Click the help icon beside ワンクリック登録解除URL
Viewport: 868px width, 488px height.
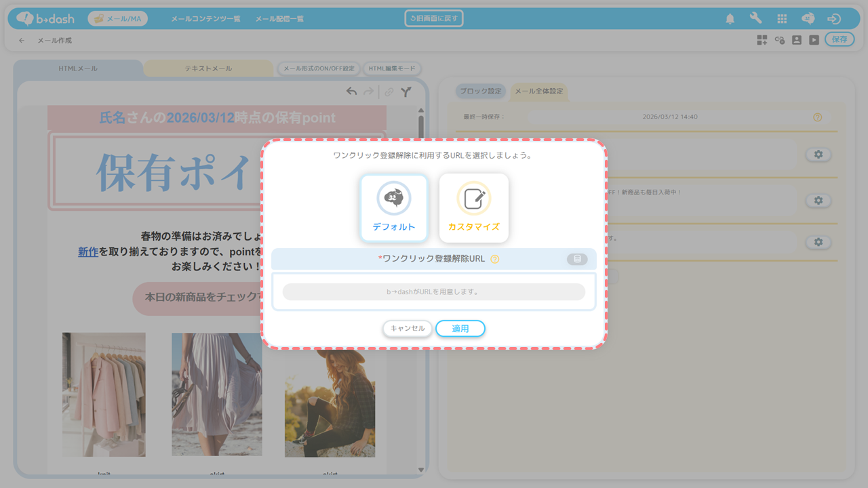[494, 259]
